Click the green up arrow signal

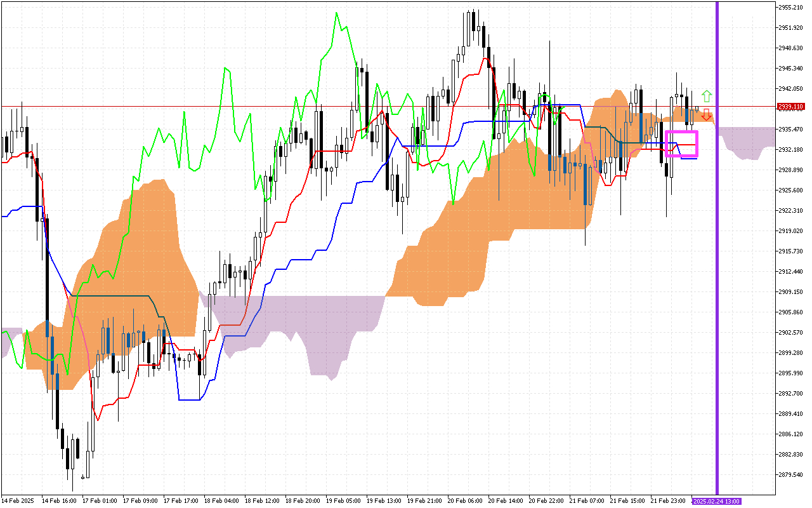[707, 97]
